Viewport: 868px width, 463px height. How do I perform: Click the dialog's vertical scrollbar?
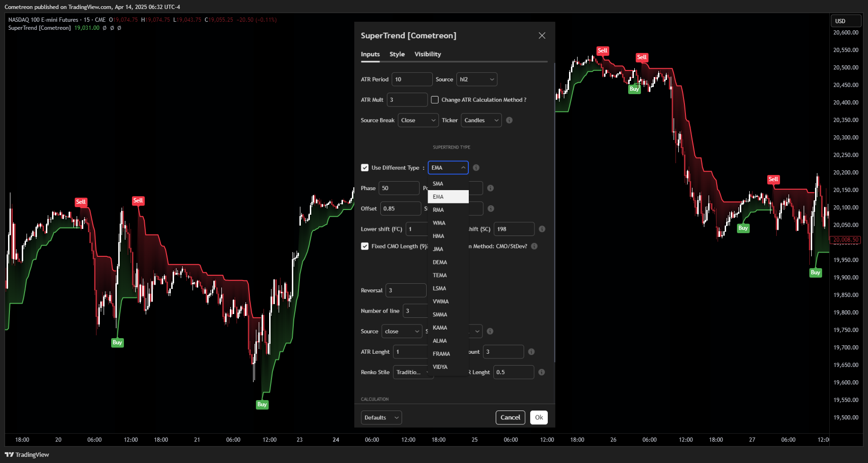click(554, 213)
